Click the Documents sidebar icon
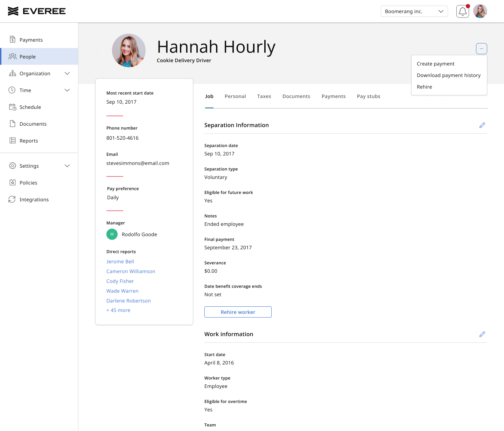This screenshot has width=504, height=431. coord(13,124)
